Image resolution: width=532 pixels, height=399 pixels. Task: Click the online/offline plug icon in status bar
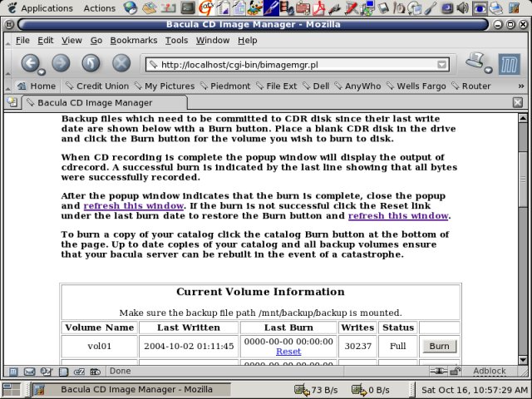438,372
